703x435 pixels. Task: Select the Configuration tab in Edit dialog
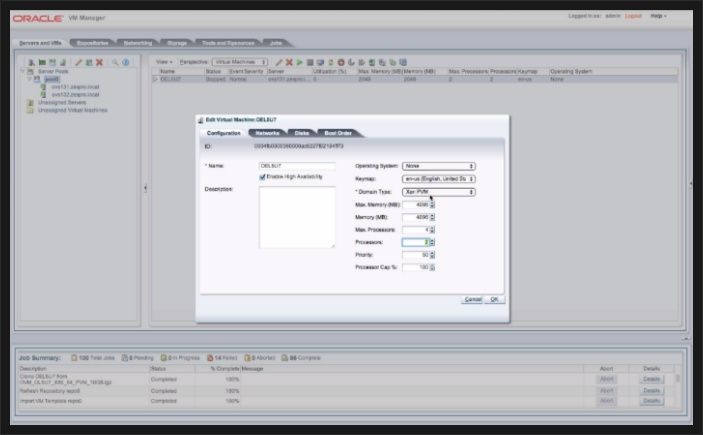click(224, 133)
